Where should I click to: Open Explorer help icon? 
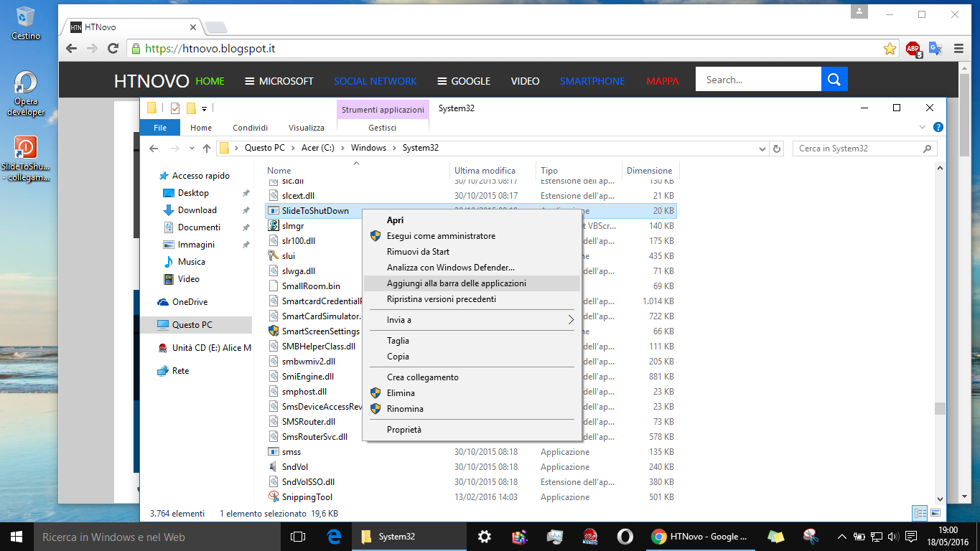(x=938, y=127)
